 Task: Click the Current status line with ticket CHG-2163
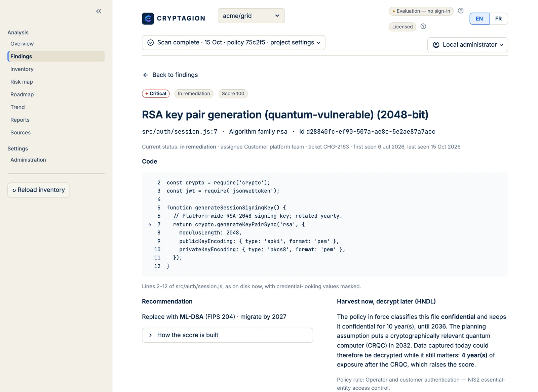click(301, 147)
